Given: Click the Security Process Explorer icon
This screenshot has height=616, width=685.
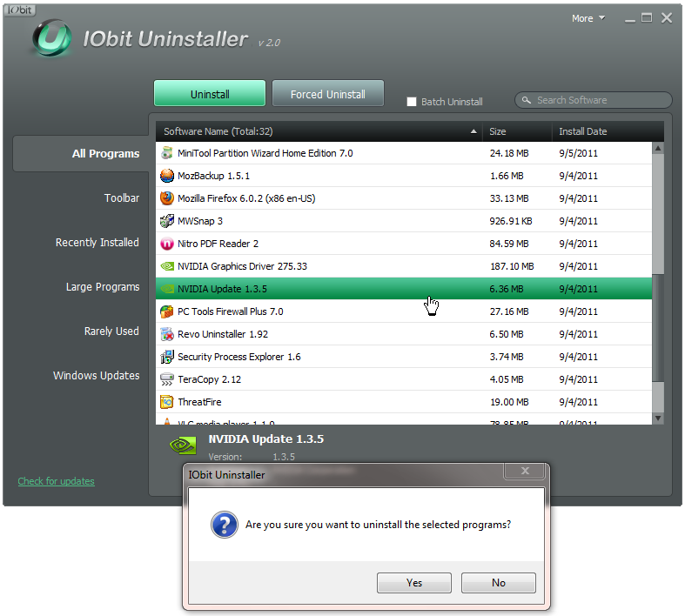Looking at the screenshot, I should (166, 357).
